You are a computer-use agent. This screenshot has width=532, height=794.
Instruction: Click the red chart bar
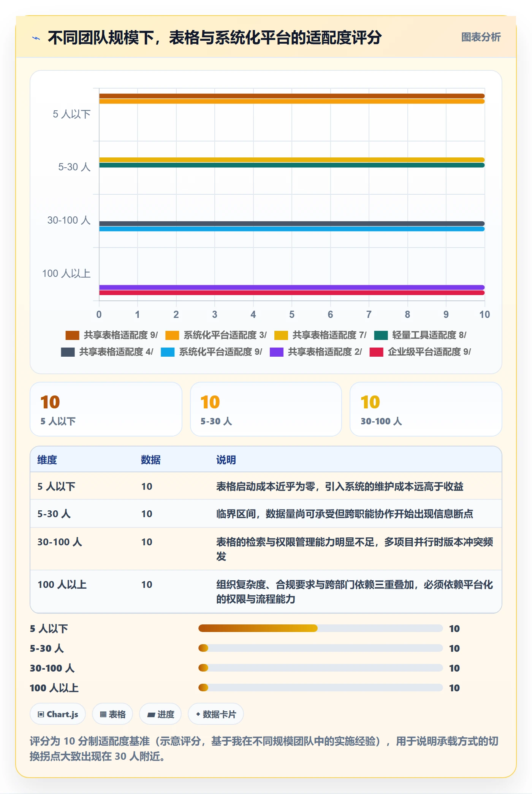pyautogui.click(x=292, y=293)
